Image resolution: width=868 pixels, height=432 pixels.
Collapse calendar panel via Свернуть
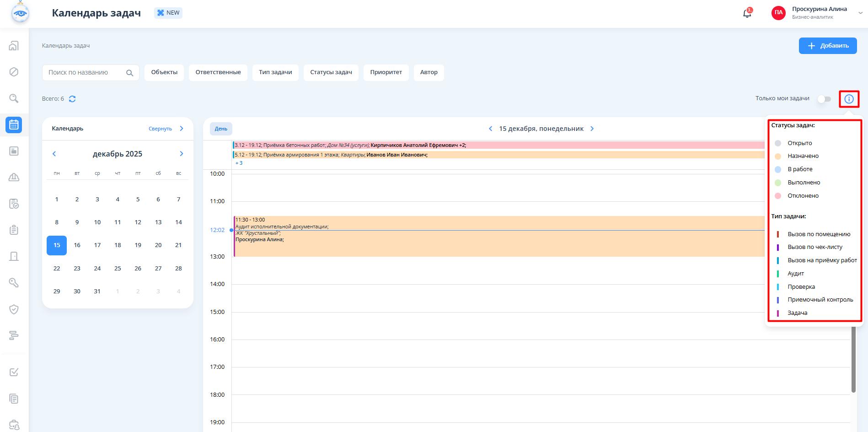pyautogui.click(x=160, y=129)
